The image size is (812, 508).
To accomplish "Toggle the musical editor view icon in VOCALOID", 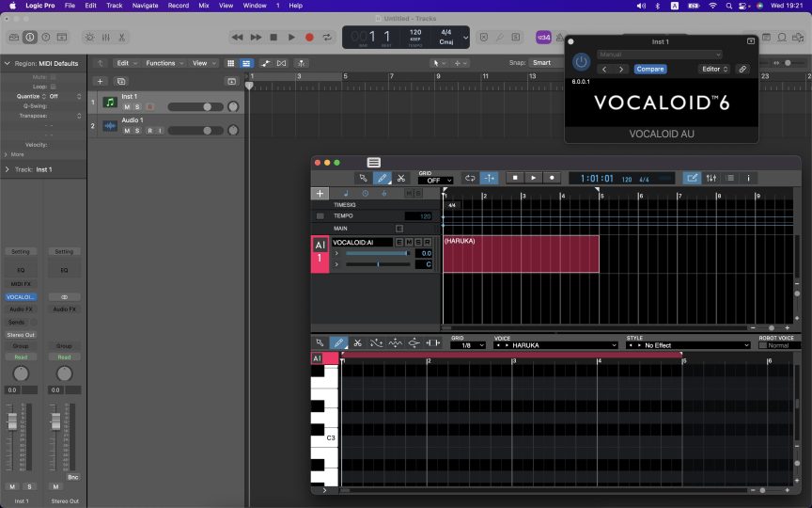I will 692,178.
